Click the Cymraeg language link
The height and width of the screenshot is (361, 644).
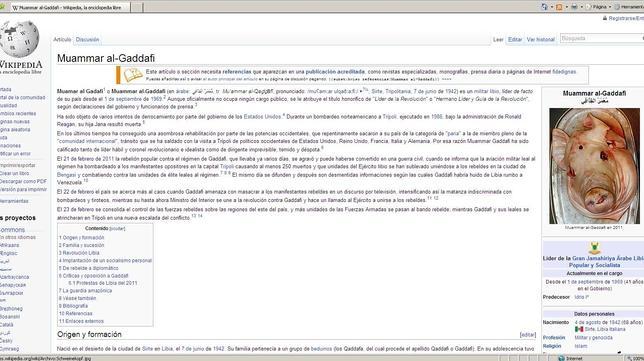(x=9, y=349)
